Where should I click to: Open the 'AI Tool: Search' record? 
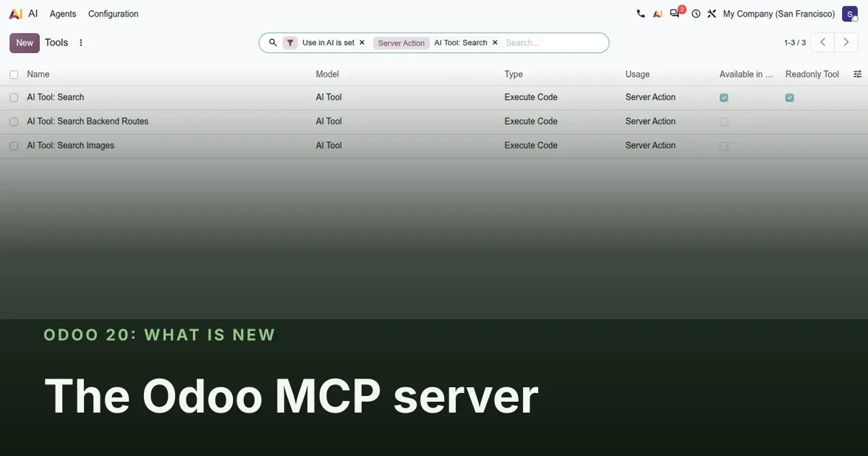[56, 97]
